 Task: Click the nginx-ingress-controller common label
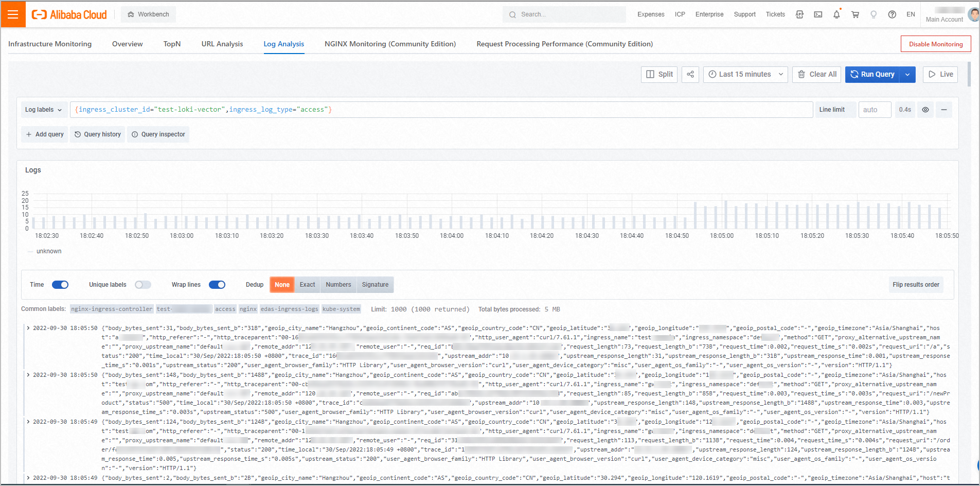(112, 309)
